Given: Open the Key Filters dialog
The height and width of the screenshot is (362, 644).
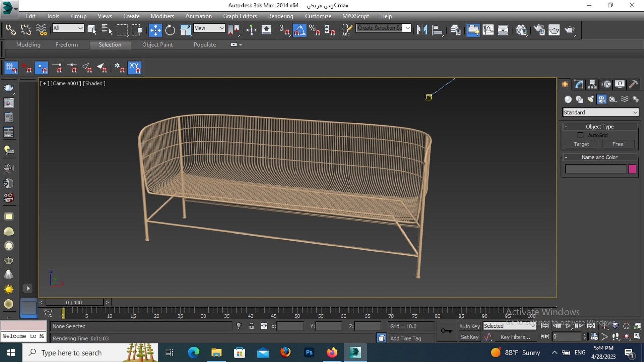Looking at the screenshot, I should coord(515,337).
